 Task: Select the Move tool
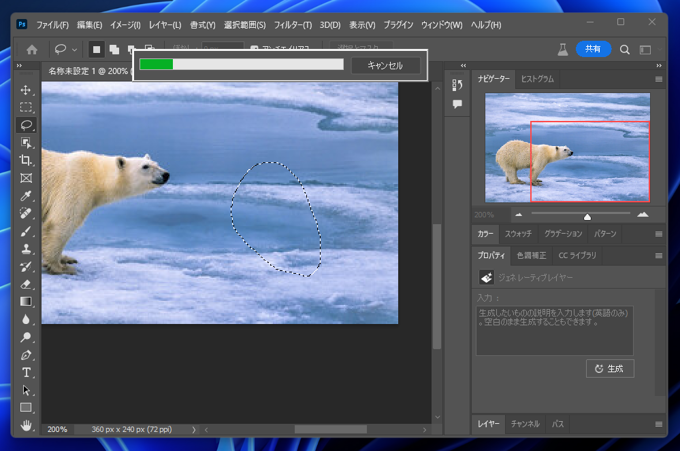click(x=26, y=90)
